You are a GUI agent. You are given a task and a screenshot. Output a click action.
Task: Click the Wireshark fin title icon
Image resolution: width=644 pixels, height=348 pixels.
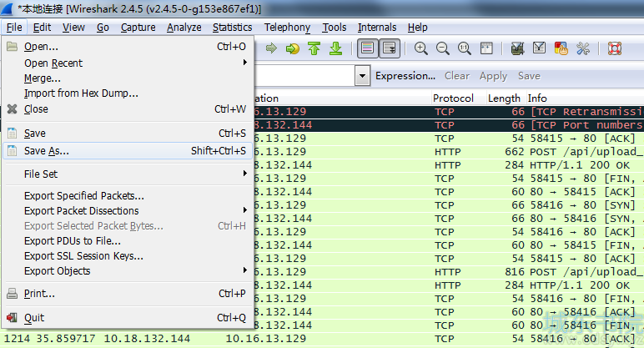[7, 8]
